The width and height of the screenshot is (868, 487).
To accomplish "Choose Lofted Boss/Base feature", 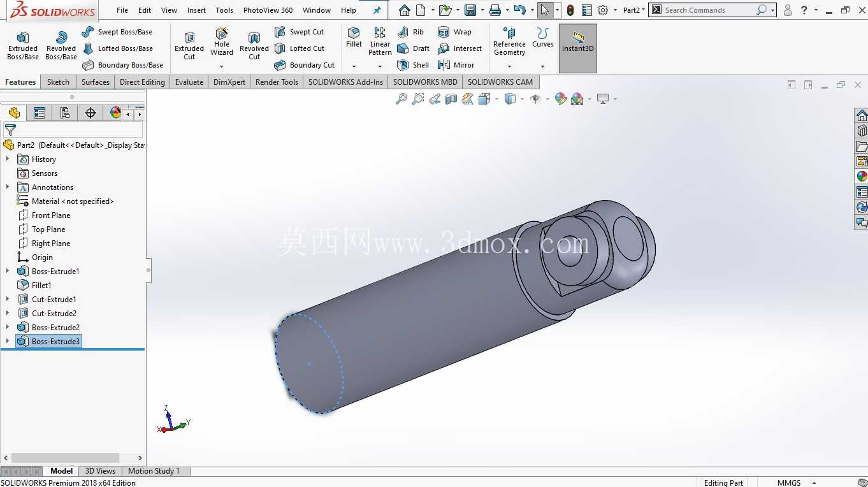I will point(117,48).
